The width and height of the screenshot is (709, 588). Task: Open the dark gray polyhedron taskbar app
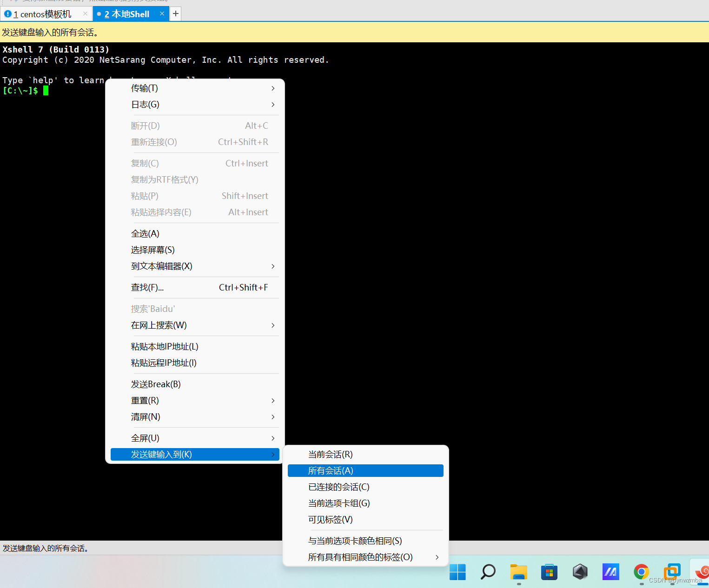tap(580, 572)
